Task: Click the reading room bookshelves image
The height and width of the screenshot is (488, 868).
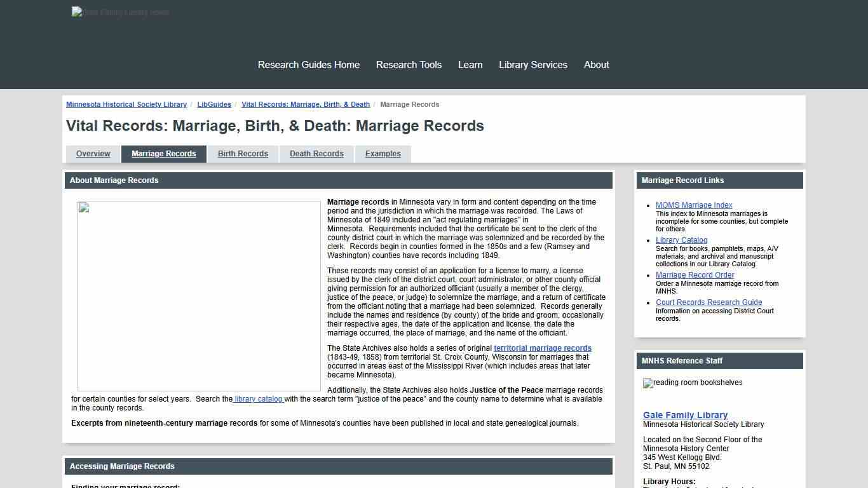Action: [692, 383]
